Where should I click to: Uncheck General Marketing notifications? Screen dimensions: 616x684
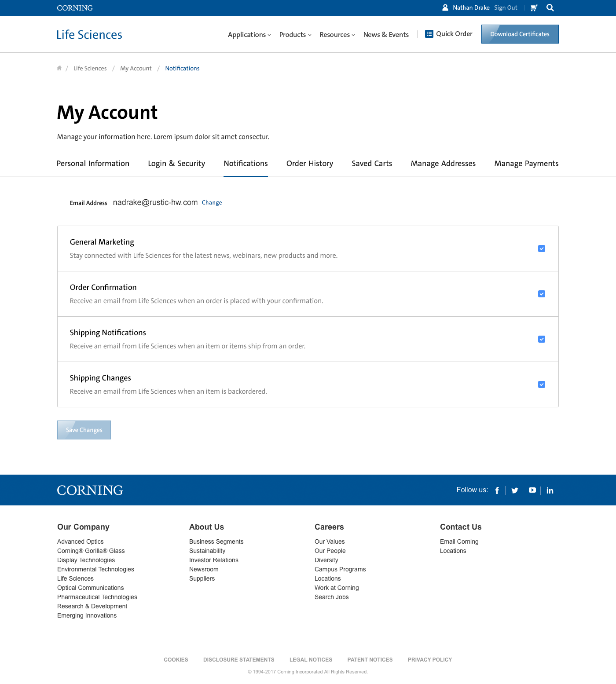(x=542, y=249)
